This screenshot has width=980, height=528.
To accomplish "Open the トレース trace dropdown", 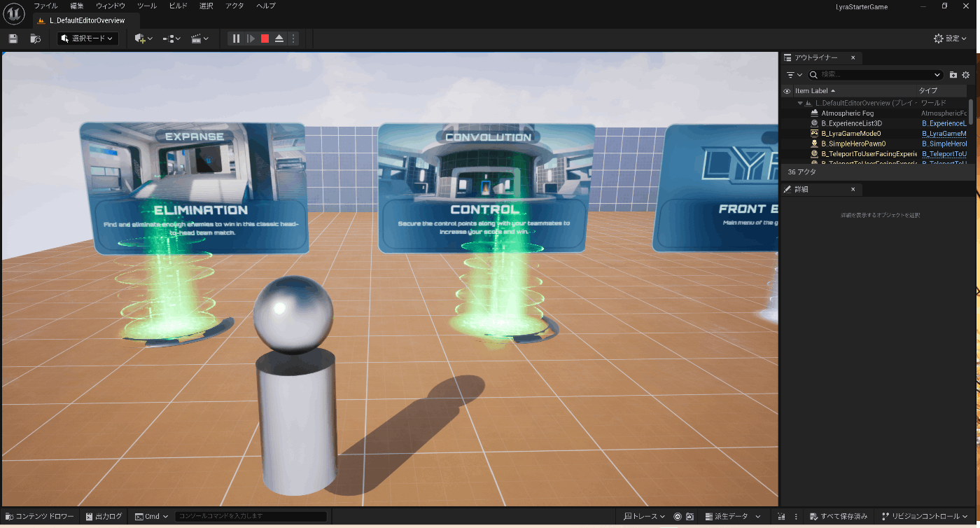I will [645, 516].
